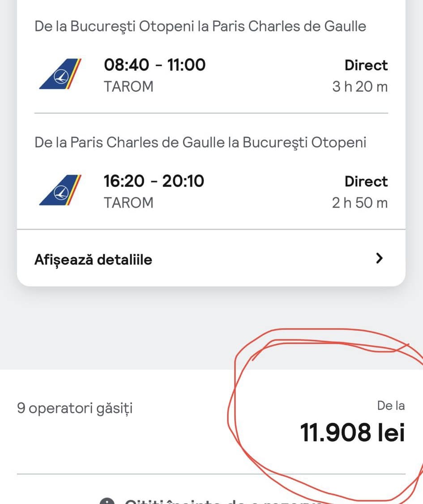Click the 9 operatori găsiți text
Image resolution: width=423 pixels, height=504 pixels.
pos(75,408)
